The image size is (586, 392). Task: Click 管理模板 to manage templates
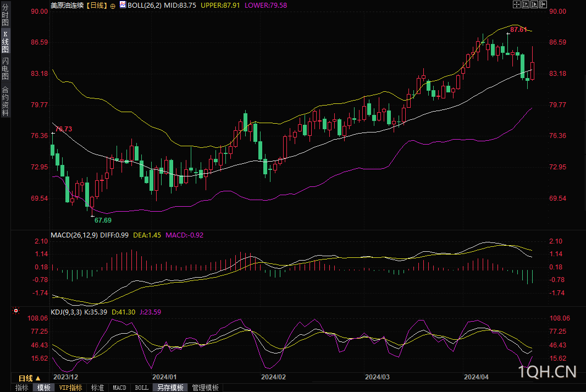205,388
